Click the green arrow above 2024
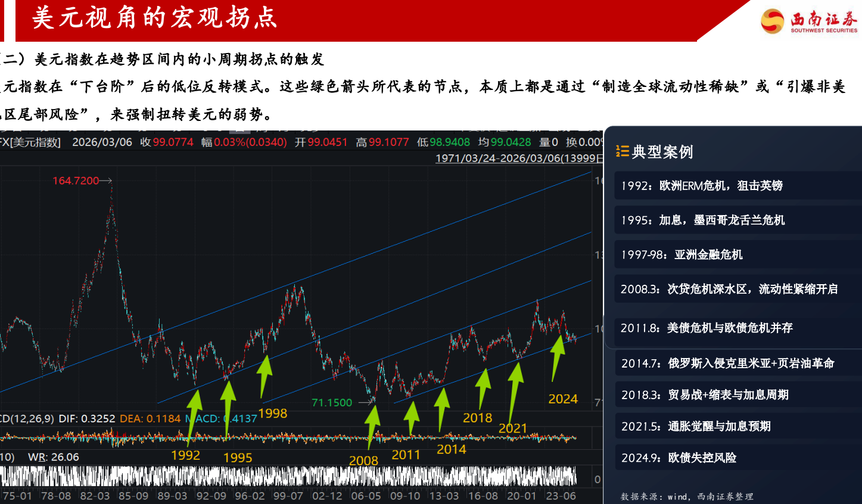The height and width of the screenshot is (504, 862). pos(557,357)
